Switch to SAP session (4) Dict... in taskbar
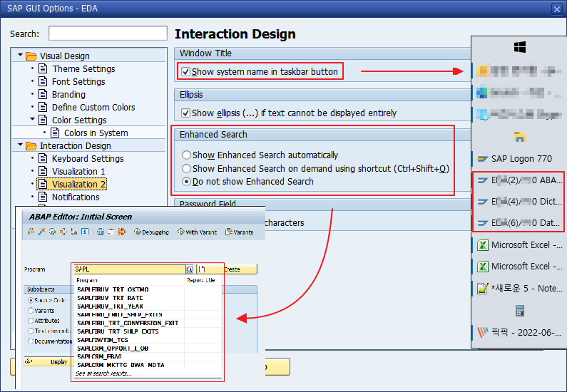The height and width of the screenshot is (392, 567). [520, 201]
